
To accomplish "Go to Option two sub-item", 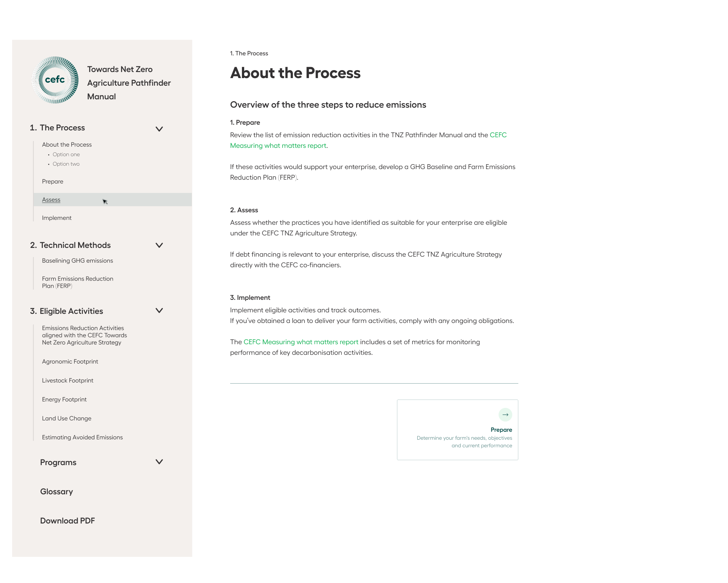I will pos(66,164).
